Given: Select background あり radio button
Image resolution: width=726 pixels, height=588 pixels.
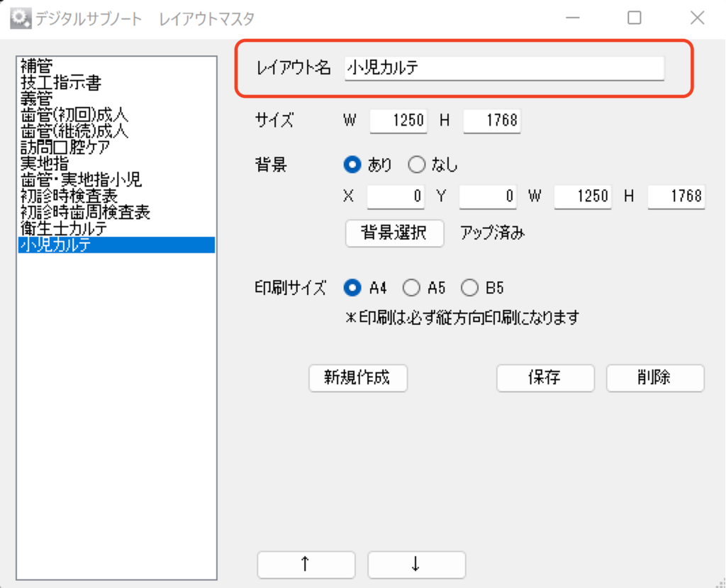Looking at the screenshot, I should point(352,165).
